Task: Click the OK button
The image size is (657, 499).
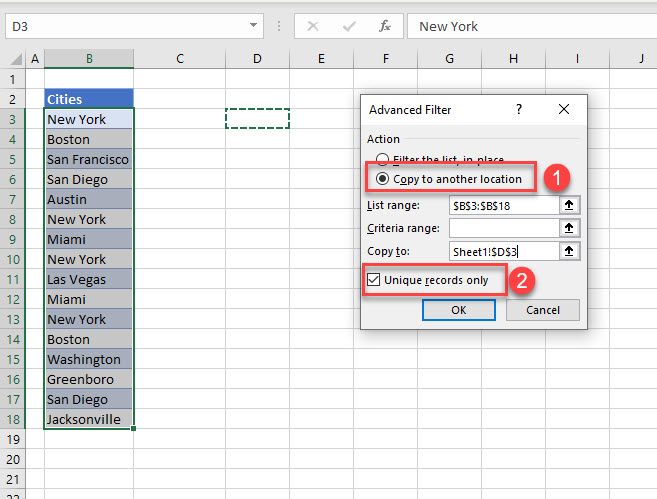Action: (x=459, y=310)
